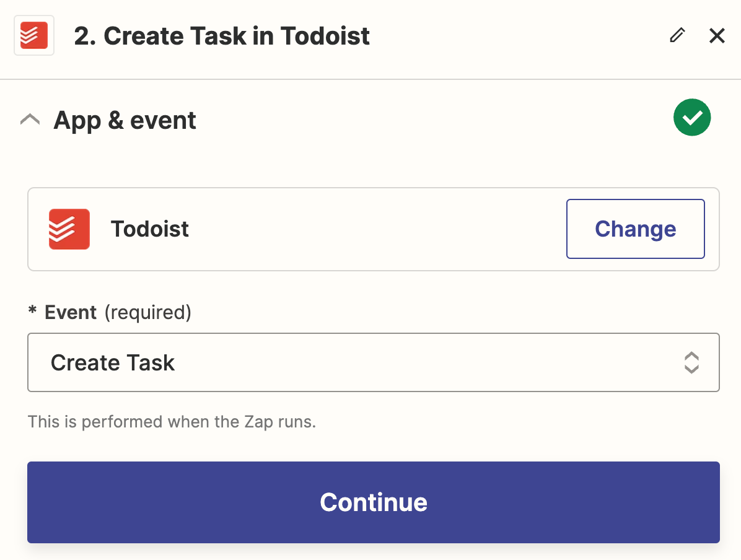
Task: Click the "This is performed when the Zap runs" text
Action: point(172,422)
